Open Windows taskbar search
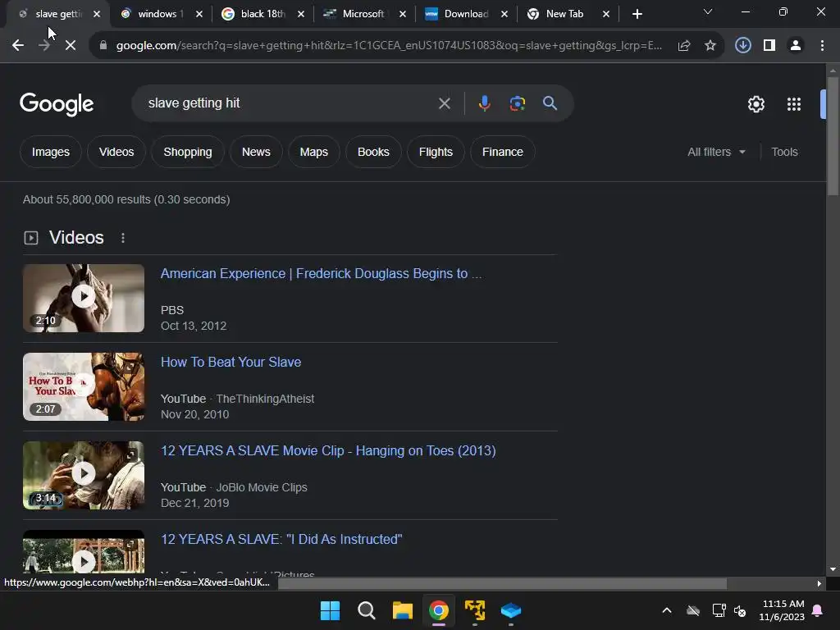Image resolution: width=840 pixels, height=630 pixels. tap(367, 610)
